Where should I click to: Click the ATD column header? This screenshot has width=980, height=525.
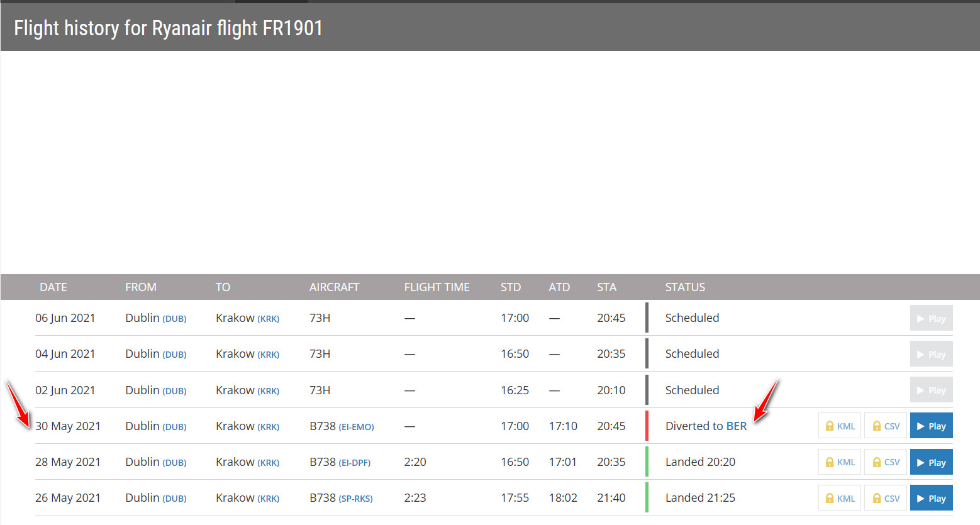[x=559, y=287]
